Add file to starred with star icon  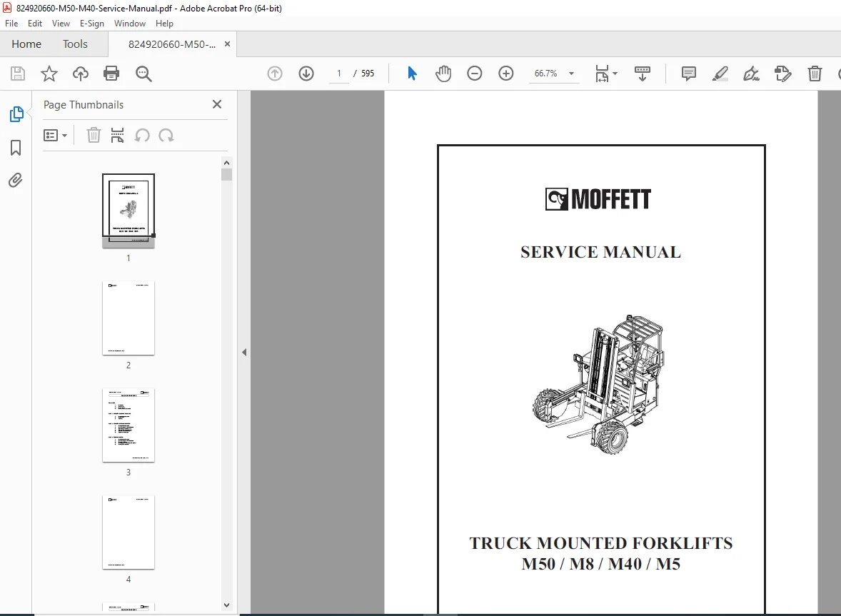[49, 74]
